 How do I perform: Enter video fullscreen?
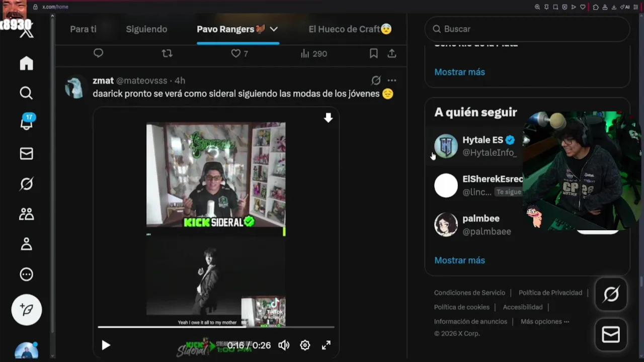(326, 345)
